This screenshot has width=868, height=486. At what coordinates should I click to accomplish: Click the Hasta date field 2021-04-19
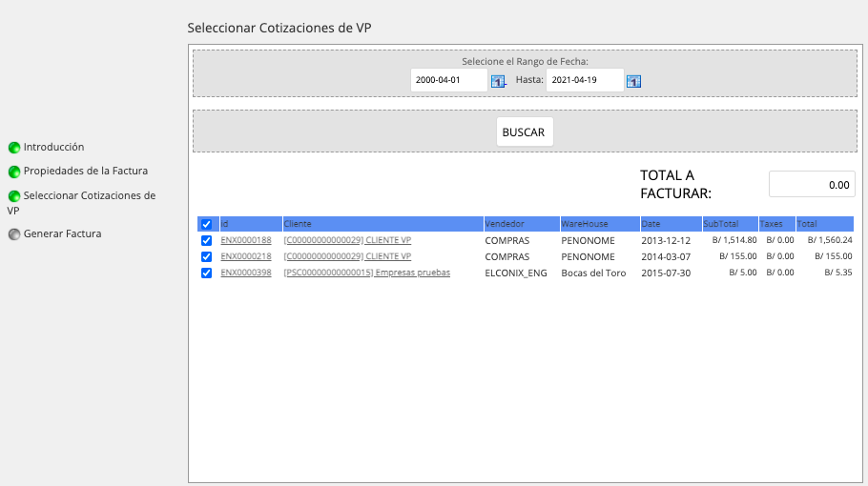585,80
